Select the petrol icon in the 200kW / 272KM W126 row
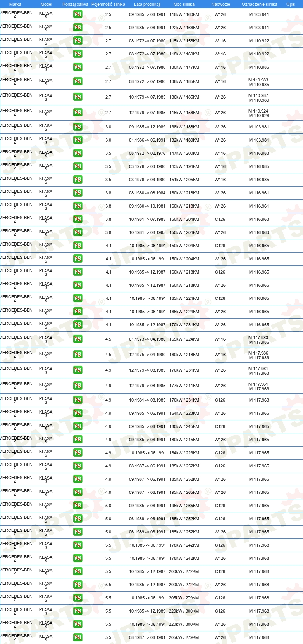The width and height of the screenshot is (303, 644). [x=77, y=585]
